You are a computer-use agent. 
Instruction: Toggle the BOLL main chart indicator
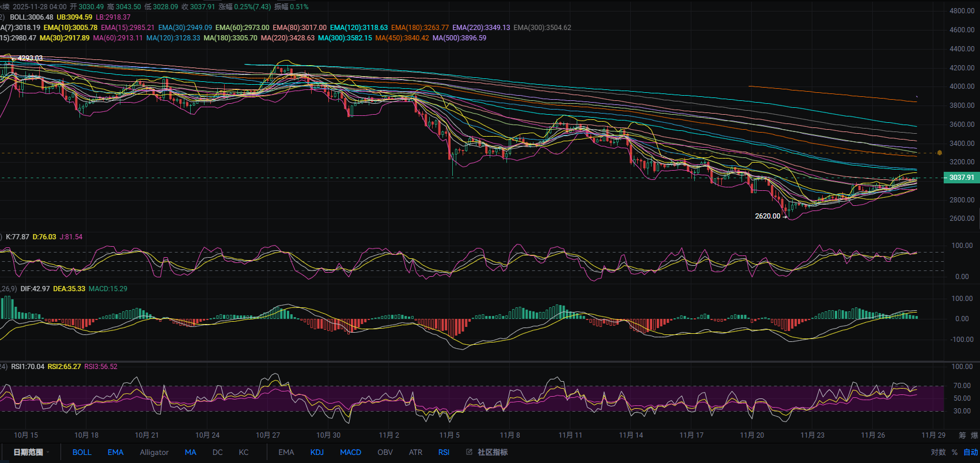coord(82,452)
